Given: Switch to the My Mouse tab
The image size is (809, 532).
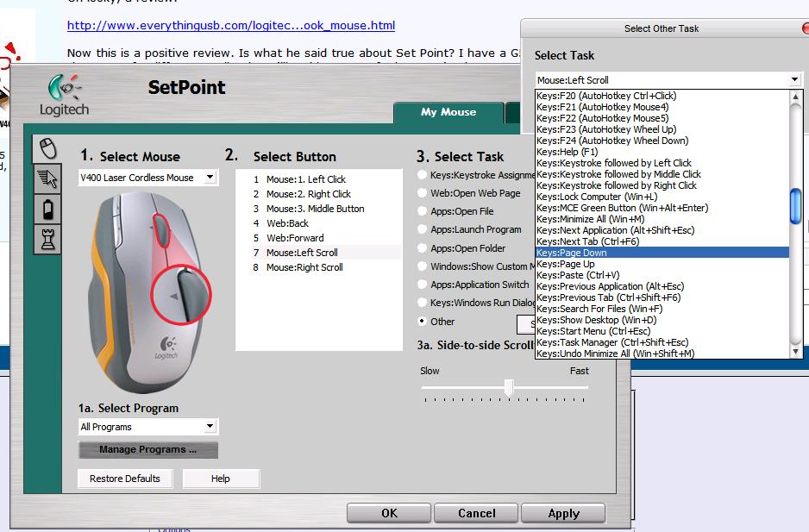Looking at the screenshot, I should (448, 112).
